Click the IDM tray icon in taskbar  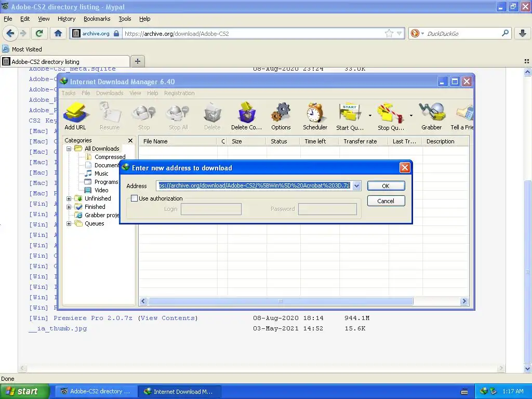(x=484, y=391)
